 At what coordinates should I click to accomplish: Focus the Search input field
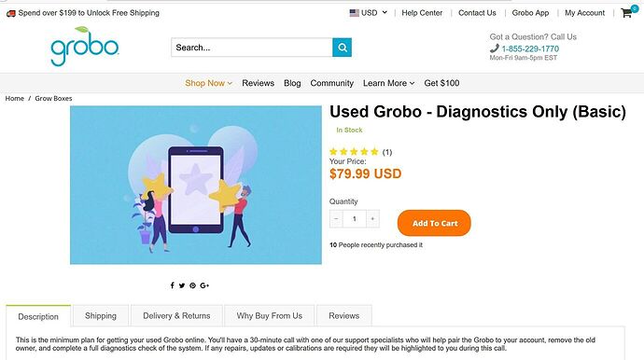tap(252, 48)
